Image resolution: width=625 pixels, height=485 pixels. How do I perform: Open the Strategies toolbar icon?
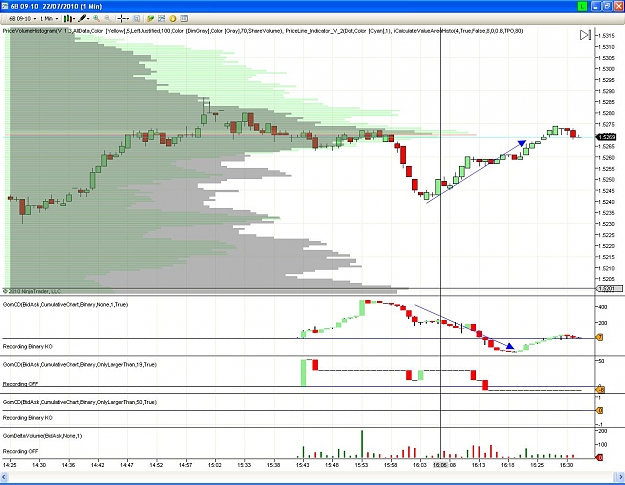(161, 19)
